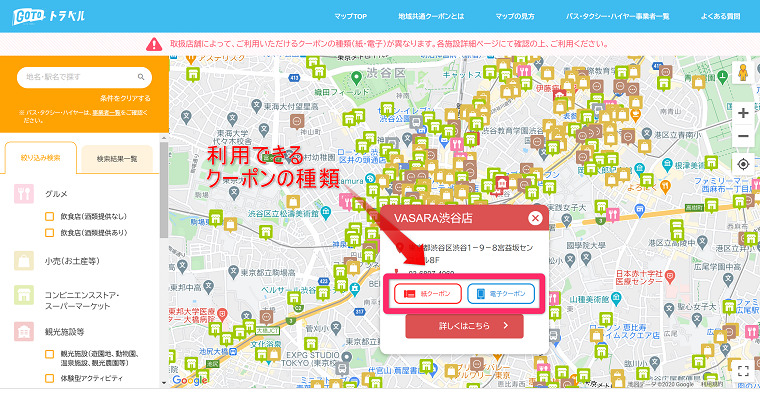Click the 聖心女子大 school marker
The width and height of the screenshot is (760, 404).
click(x=669, y=308)
